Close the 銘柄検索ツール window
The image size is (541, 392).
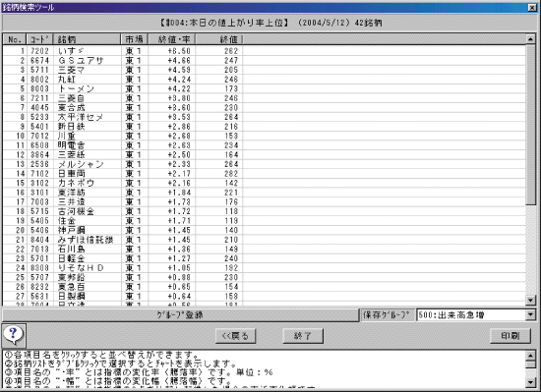(532, 7)
